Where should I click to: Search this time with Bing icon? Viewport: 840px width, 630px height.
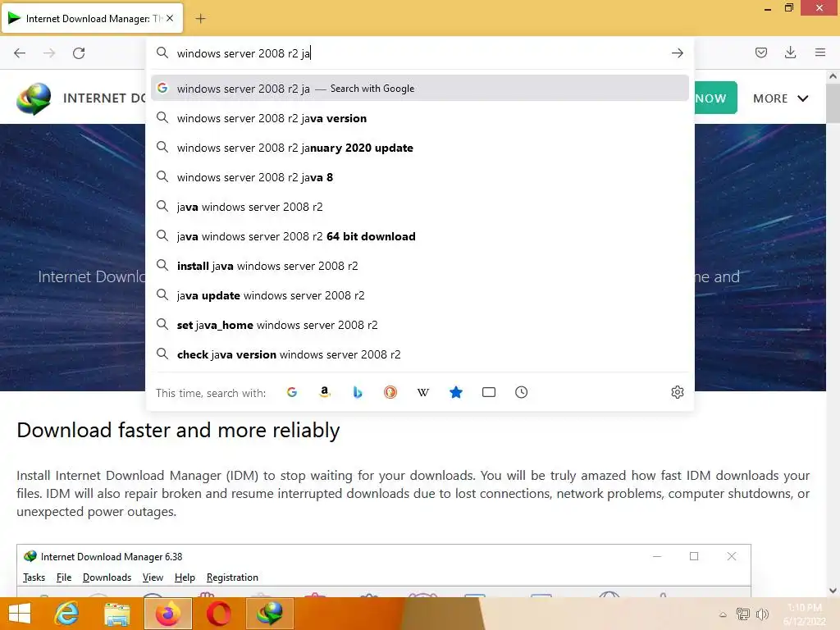(358, 392)
